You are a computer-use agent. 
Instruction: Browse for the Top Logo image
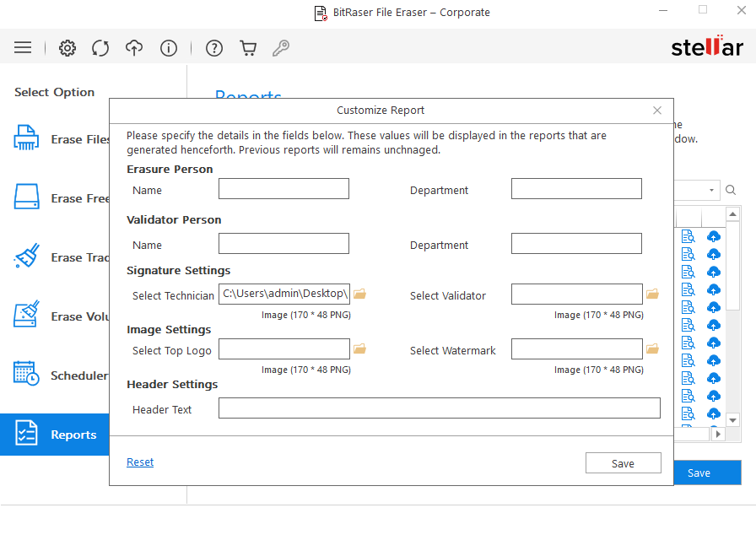point(359,348)
